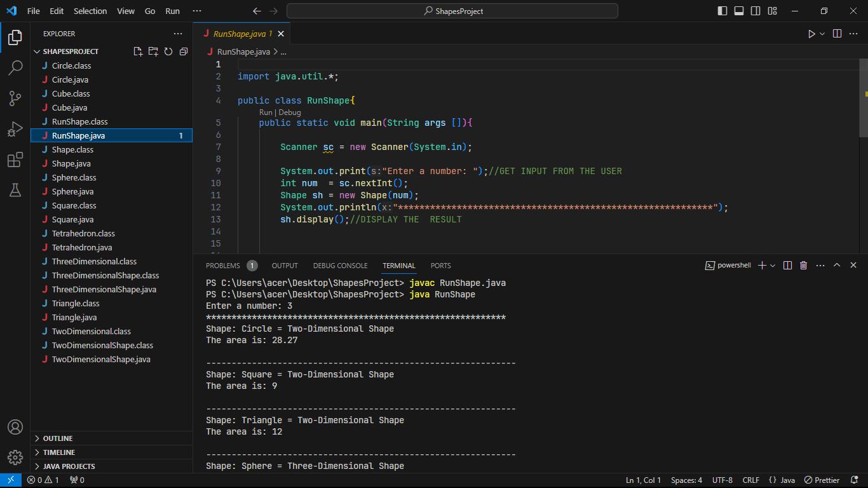Screen dimensions: 868x488
Task: Open the View menu
Action: pyautogui.click(x=126, y=11)
